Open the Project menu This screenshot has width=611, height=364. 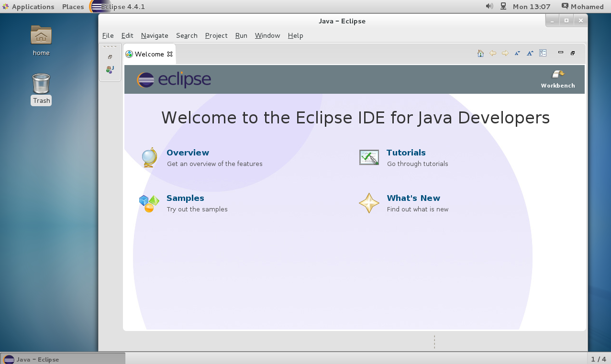(x=216, y=35)
